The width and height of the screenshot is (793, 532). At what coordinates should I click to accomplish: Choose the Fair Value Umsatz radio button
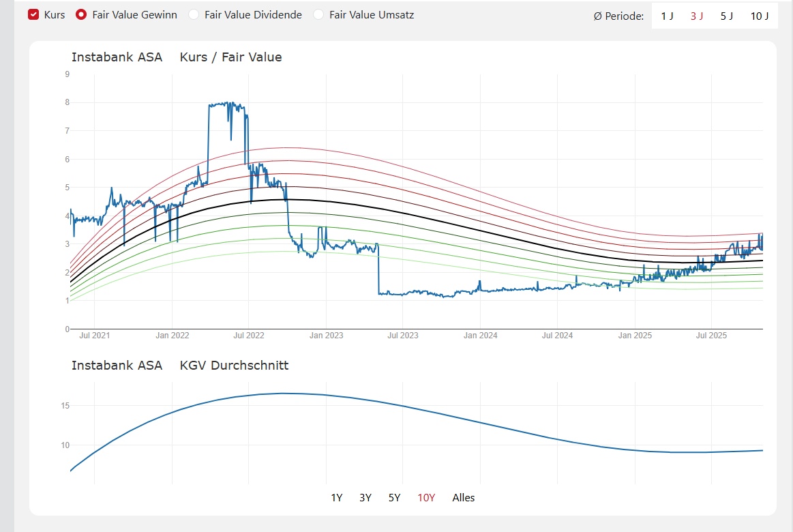pyautogui.click(x=318, y=14)
